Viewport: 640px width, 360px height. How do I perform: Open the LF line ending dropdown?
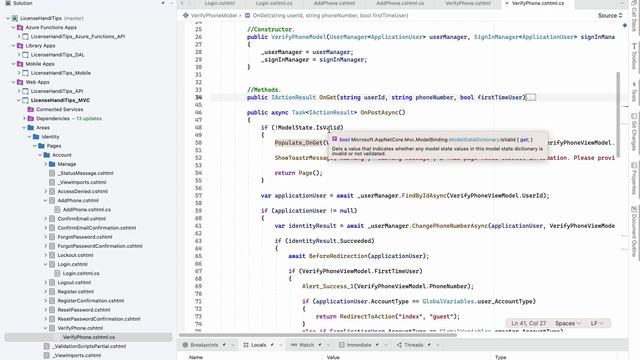click(597, 323)
